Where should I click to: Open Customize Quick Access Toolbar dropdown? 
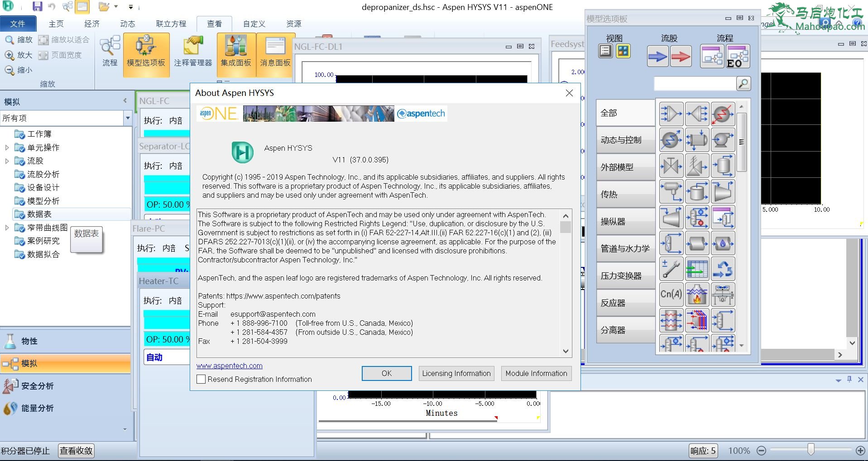tap(131, 7)
